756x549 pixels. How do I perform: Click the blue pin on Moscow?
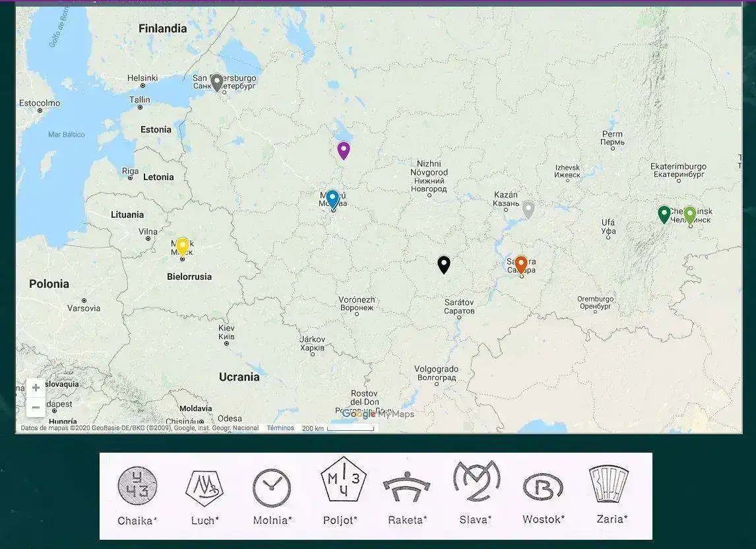click(332, 198)
